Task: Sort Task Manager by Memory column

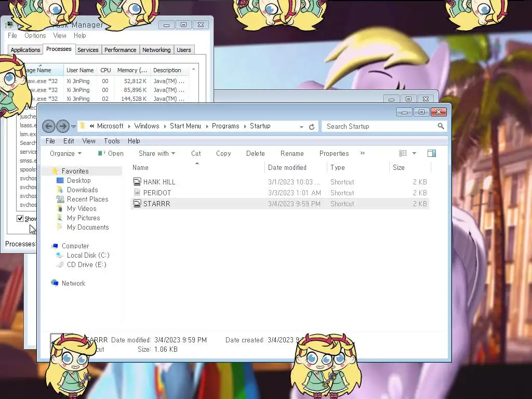Action: [132, 70]
